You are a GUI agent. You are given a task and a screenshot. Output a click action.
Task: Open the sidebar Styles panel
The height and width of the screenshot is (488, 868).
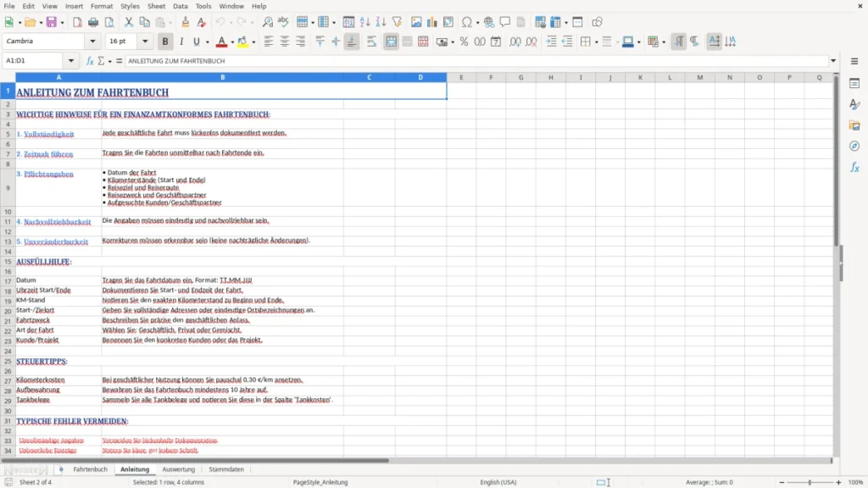coord(854,104)
